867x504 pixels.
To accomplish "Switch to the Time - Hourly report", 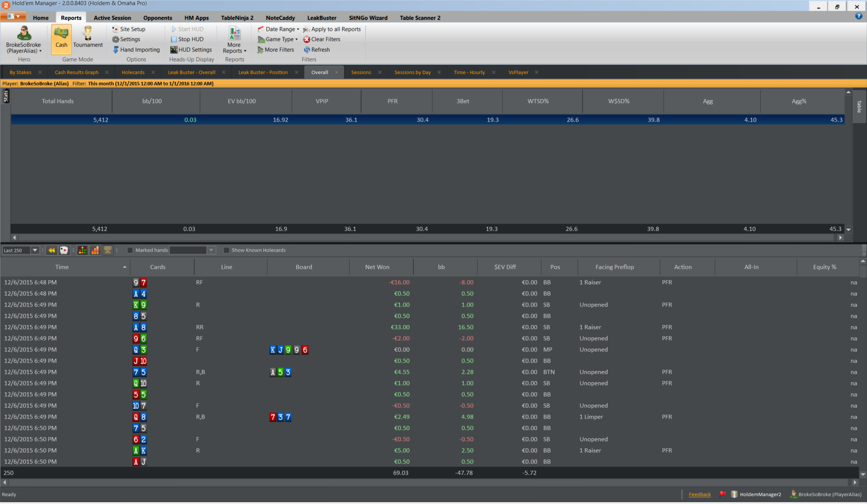I will pyautogui.click(x=469, y=72).
